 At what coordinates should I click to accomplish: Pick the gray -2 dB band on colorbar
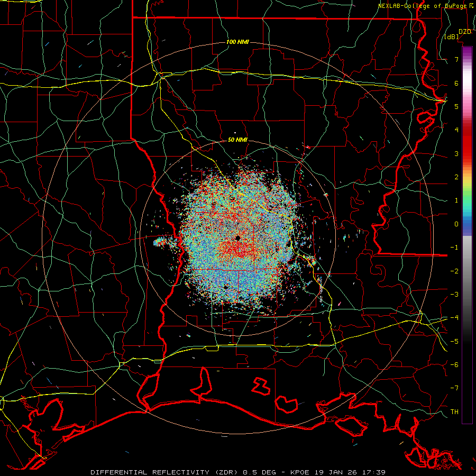[x=467, y=271]
